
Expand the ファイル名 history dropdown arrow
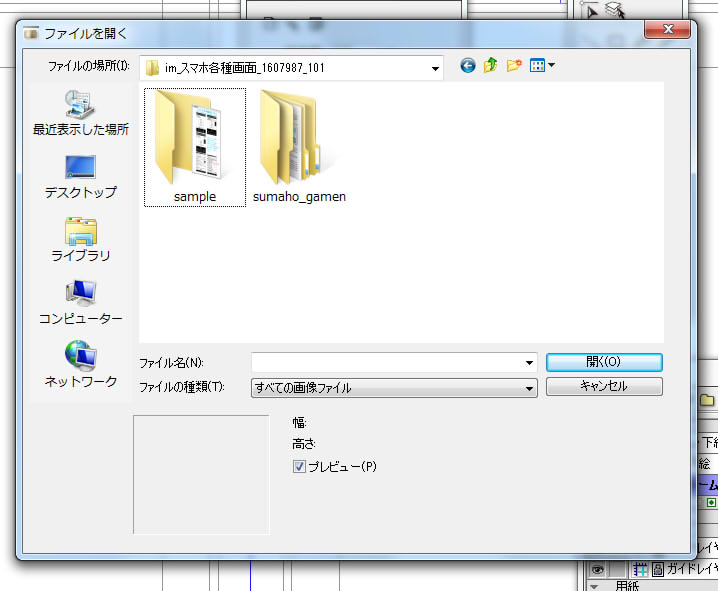529,363
